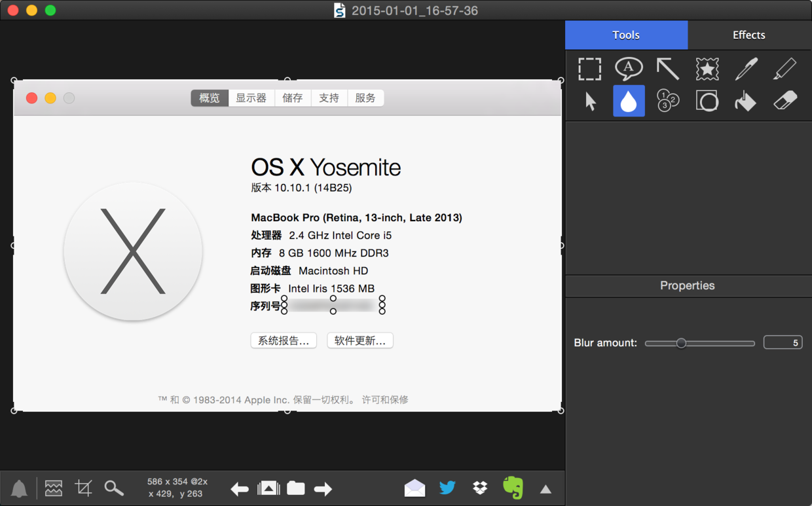The height and width of the screenshot is (506, 812).
Task: Adjust the Blur amount slider
Action: [x=699, y=343]
